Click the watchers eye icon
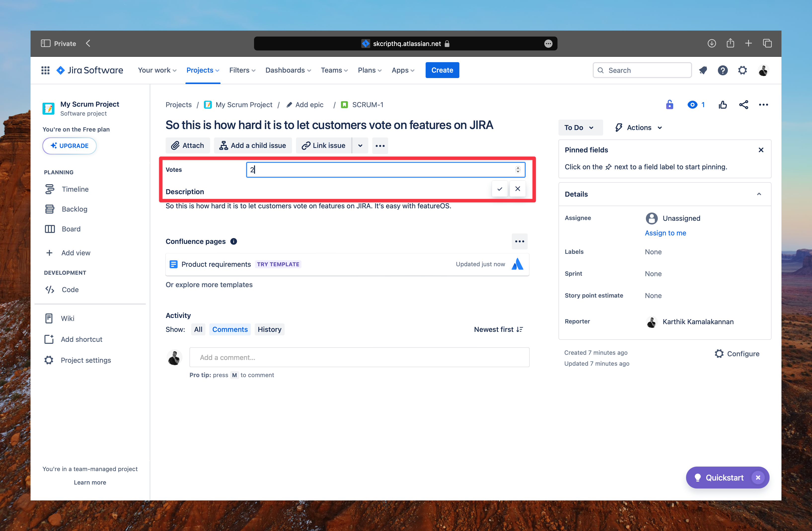Viewport: 812px width, 531px height. (x=692, y=104)
